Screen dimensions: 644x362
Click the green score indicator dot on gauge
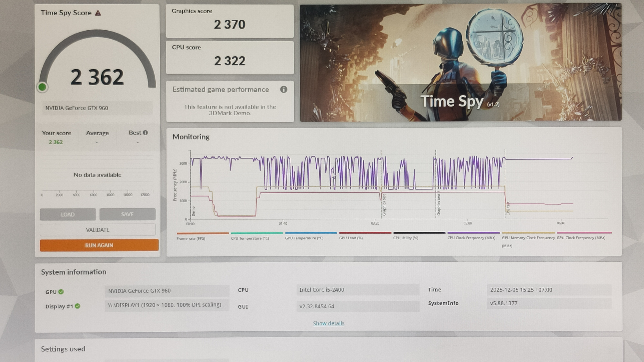click(42, 87)
